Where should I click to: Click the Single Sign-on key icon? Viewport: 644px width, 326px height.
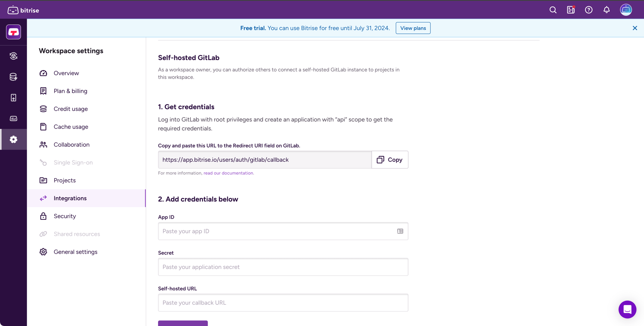43,162
